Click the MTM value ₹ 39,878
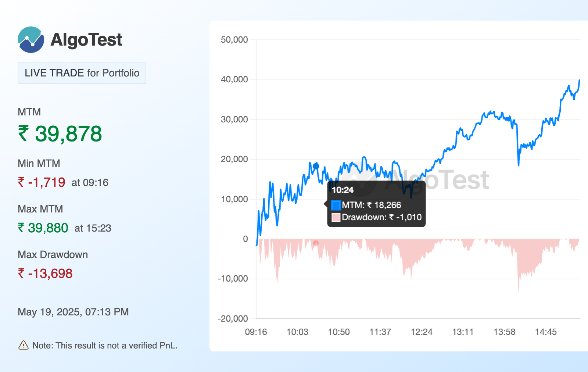The height and width of the screenshot is (372, 588). point(60,133)
